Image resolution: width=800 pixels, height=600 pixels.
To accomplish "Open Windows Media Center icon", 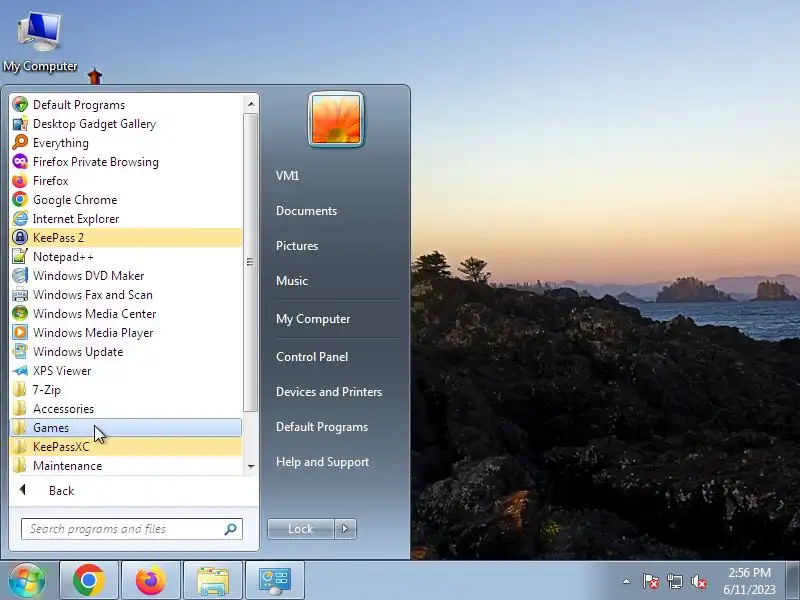I will (20, 314).
